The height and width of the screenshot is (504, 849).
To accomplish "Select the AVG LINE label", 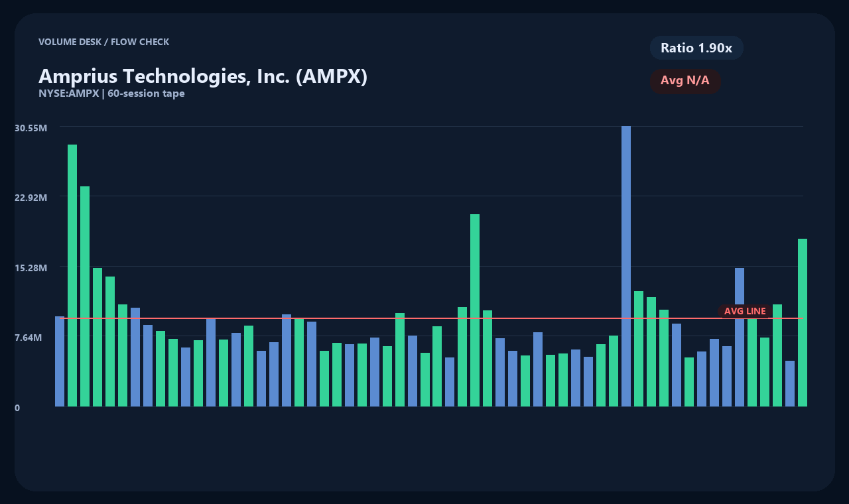I will click(x=745, y=311).
